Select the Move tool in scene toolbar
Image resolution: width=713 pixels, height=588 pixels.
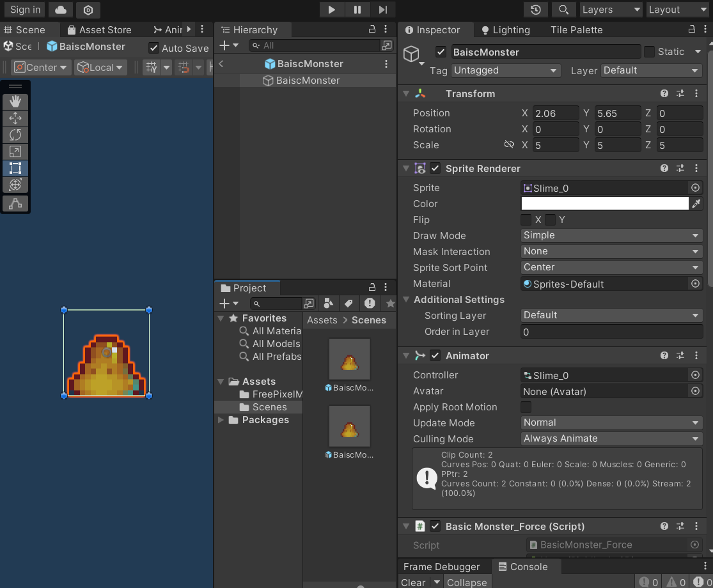[15, 118]
